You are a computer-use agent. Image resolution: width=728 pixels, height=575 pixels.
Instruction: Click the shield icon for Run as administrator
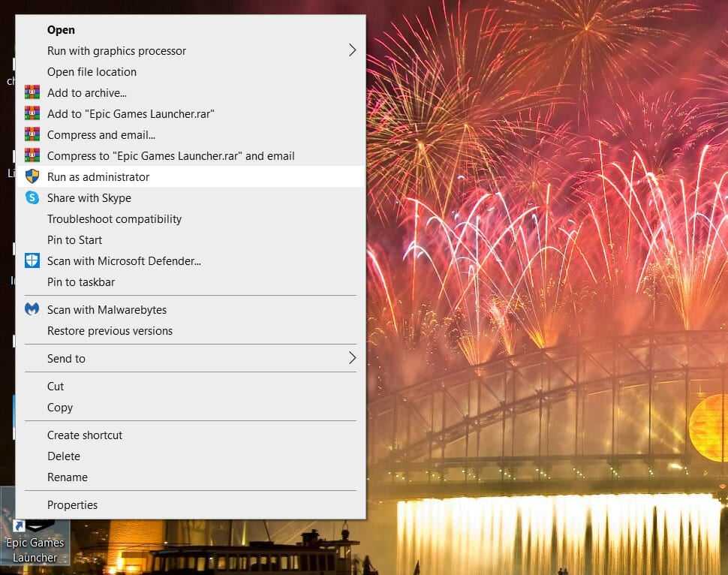point(32,176)
